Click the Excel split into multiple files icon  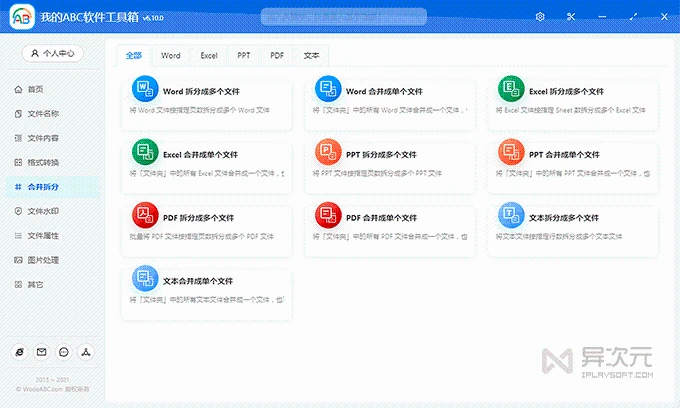coord(511,89)
